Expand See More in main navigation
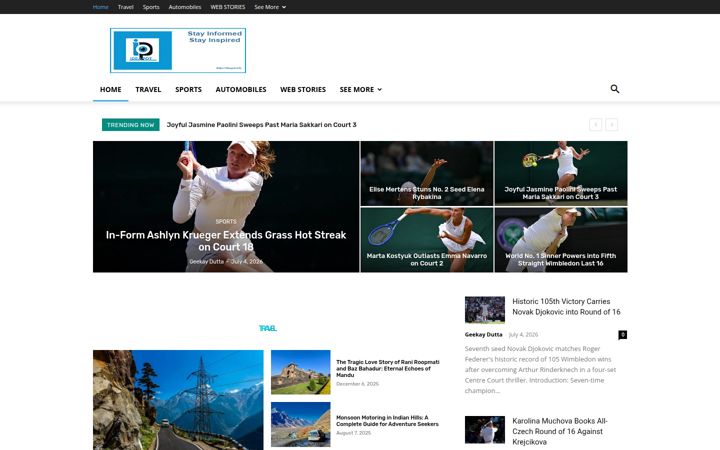 [x=360, y=90]
